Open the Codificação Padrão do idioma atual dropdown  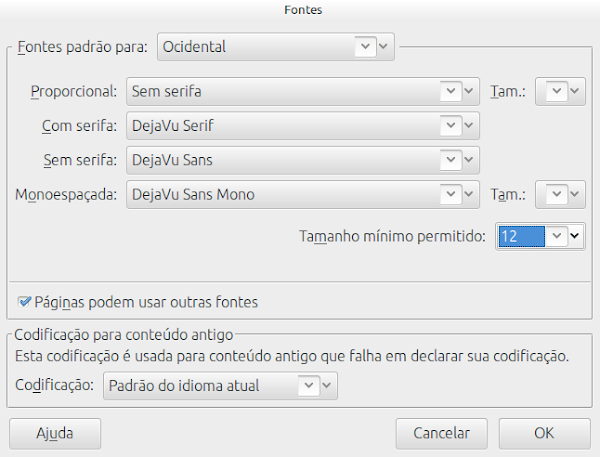click(x=220, y=385)
